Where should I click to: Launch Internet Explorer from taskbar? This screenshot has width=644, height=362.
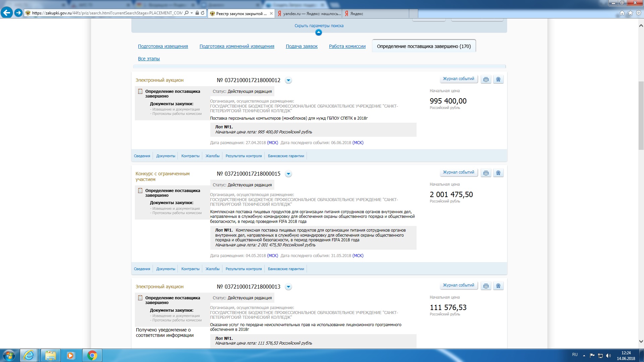point(29,355)
